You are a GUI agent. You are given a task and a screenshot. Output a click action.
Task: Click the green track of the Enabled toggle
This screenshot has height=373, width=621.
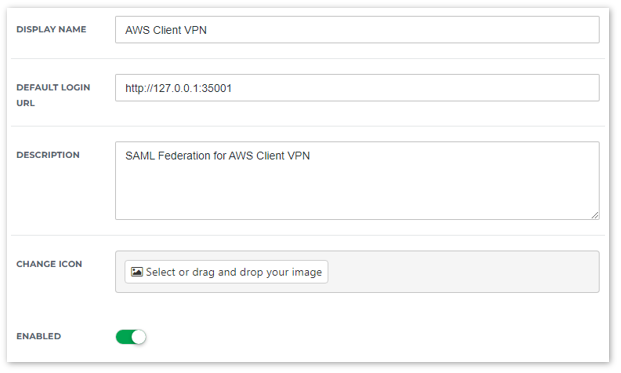(x=124, y=337)
